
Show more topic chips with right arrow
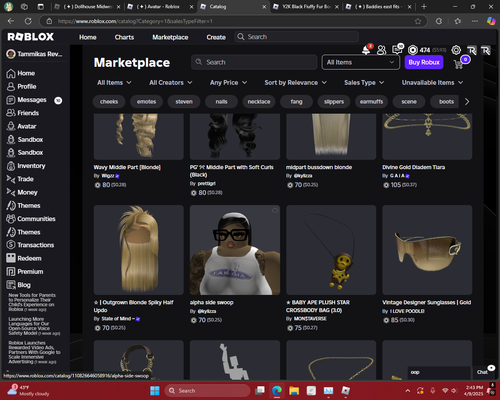point(467,102)
